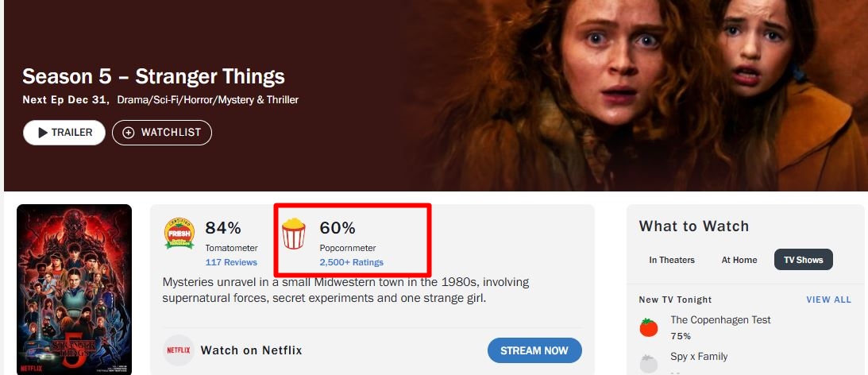The width and height of the screenshot is (868, 375).
Task: Switch to the In Theaters tab
Action: click(672, 260)
